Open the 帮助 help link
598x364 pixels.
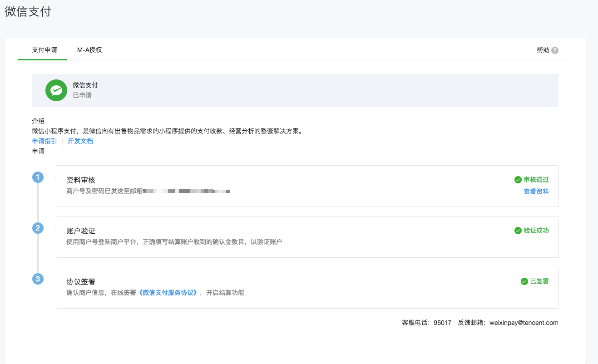pos(543,50)
